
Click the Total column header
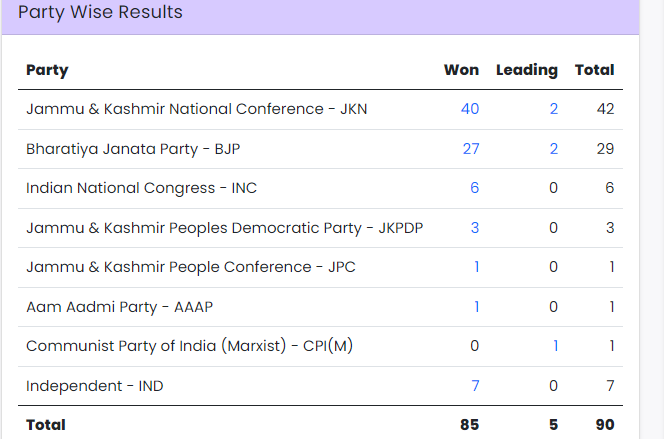(x=594, y=70)
